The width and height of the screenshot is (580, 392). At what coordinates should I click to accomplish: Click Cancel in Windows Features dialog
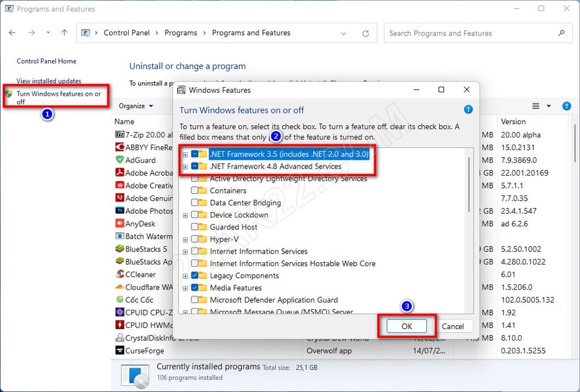coord(453,326)
